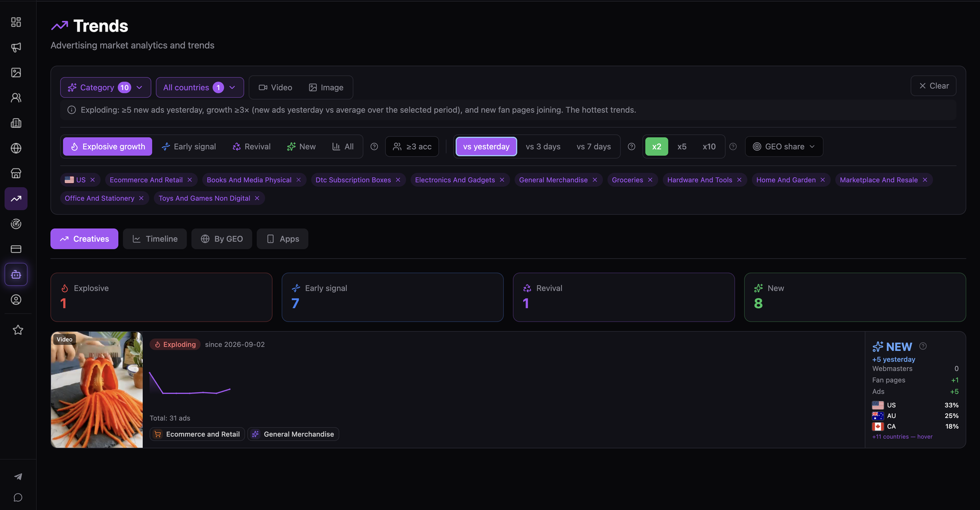Expand the All countries dropdown
Viewport: 980px width, 510px height.
[199, 87]
